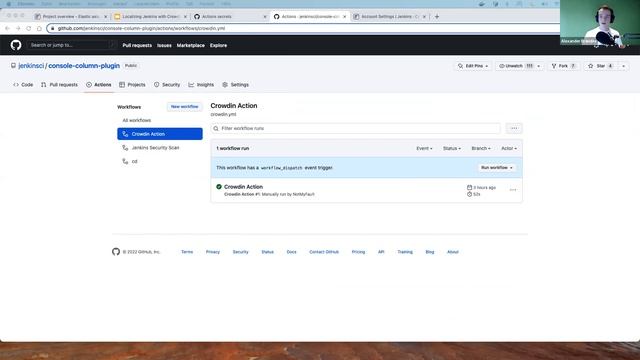Click the browser forward arrow

tap(18, 28)
